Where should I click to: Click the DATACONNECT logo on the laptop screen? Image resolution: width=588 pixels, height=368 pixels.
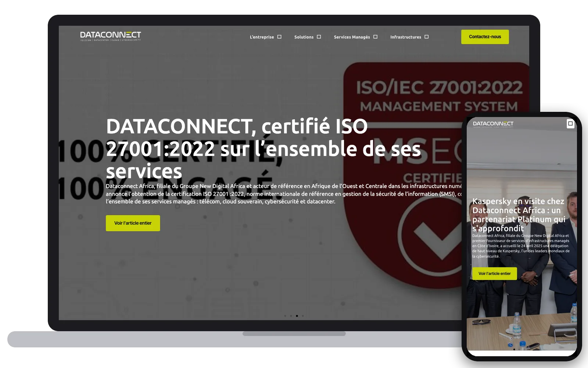pyautogui.click(x=111, y=36)
